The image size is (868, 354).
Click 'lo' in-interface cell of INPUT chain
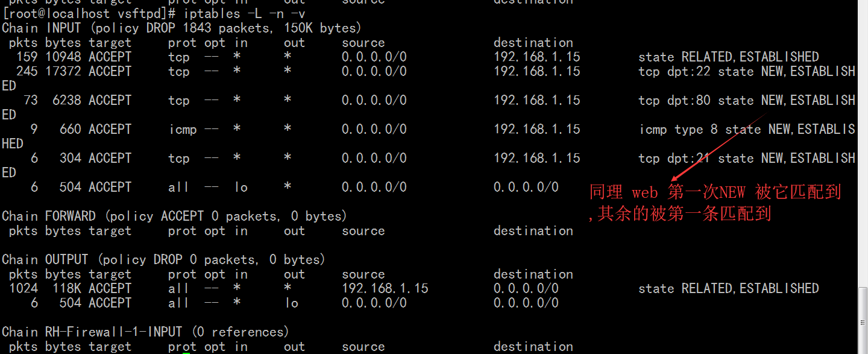pos(241,187)
